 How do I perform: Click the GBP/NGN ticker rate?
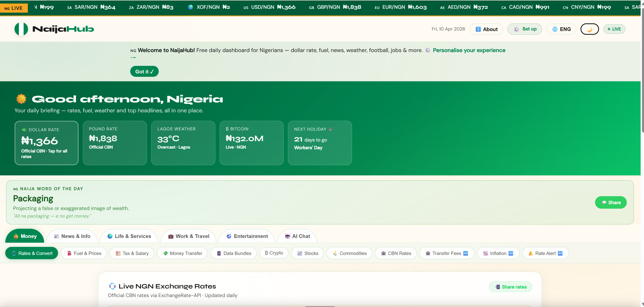[335, 7]
